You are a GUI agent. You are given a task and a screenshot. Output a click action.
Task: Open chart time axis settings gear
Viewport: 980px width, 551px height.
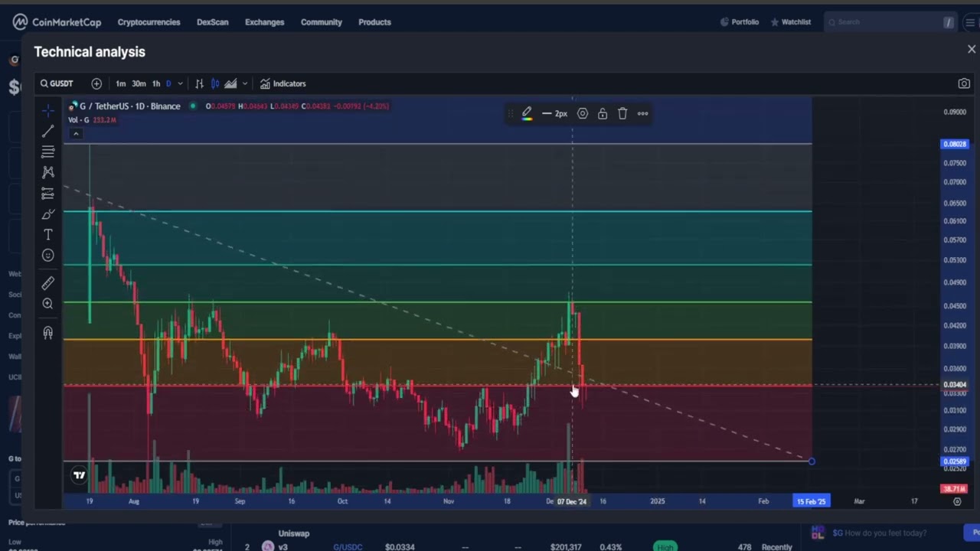[957, 501]
